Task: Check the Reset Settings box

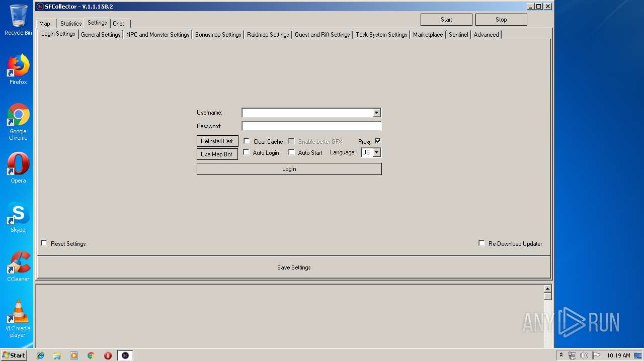Action: tap(44, 243)
